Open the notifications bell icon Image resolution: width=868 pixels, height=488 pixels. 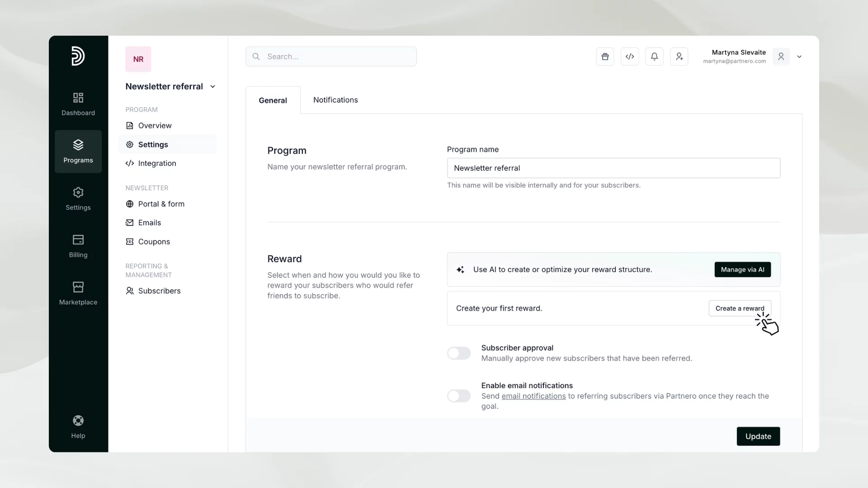tap(654, 56)
